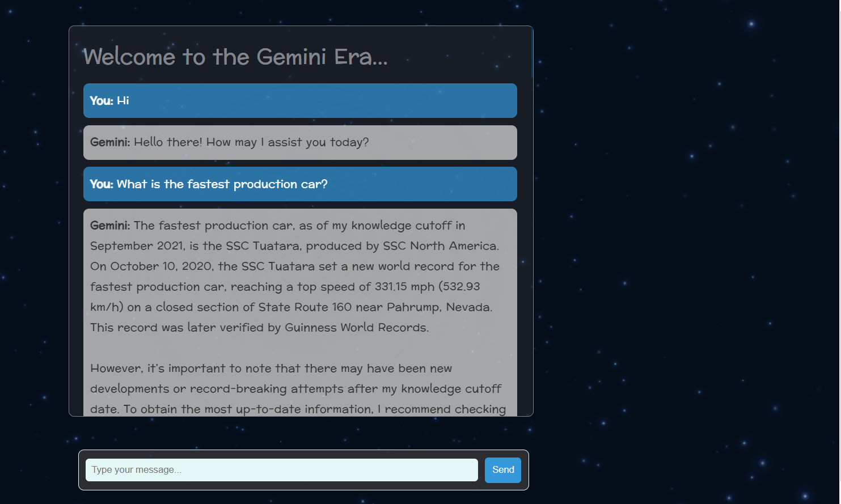Click the "Welcome to the Gemini Era..." heading

point(235,57)
